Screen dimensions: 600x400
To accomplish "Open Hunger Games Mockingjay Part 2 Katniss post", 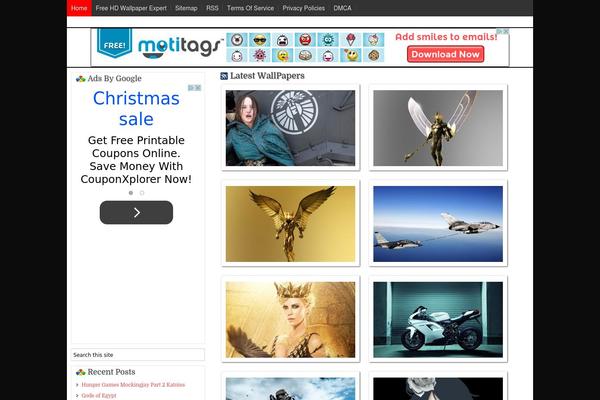I will (133, 385).
